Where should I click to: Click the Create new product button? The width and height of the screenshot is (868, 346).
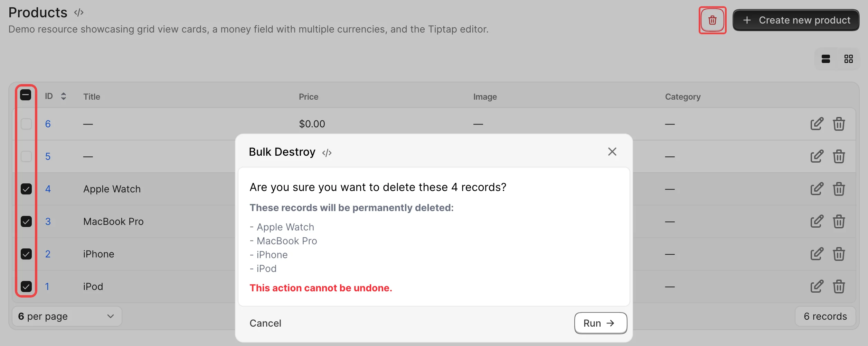click(x=796, y=20)
